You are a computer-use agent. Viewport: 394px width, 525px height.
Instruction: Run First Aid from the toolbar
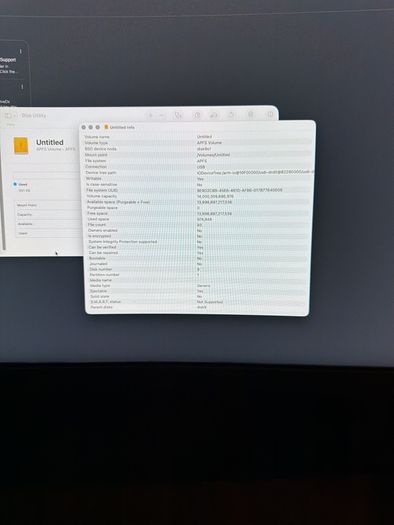[x=178, y=115]
